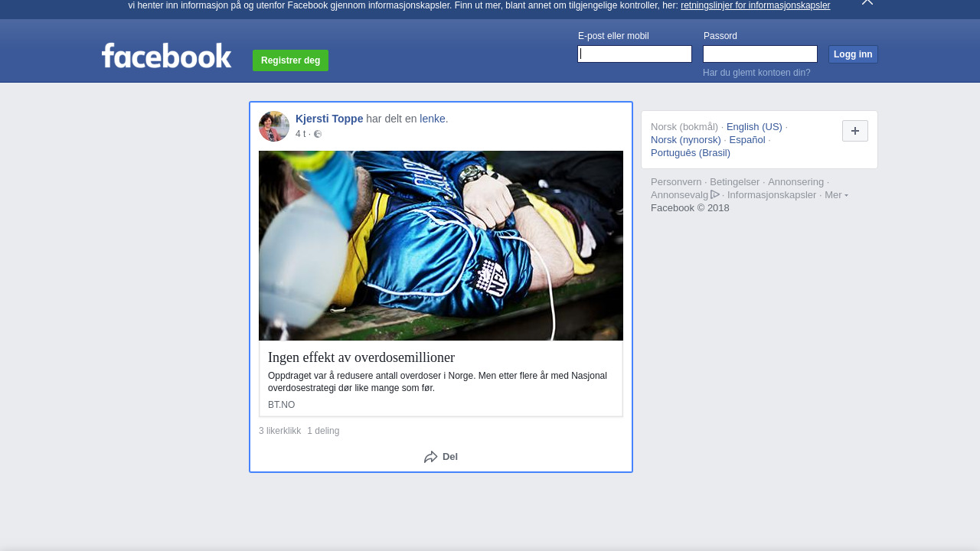Screen dimensions: 980x551
Task: Expand the Mer footer dropdown
Action: (x=836, y=194)
